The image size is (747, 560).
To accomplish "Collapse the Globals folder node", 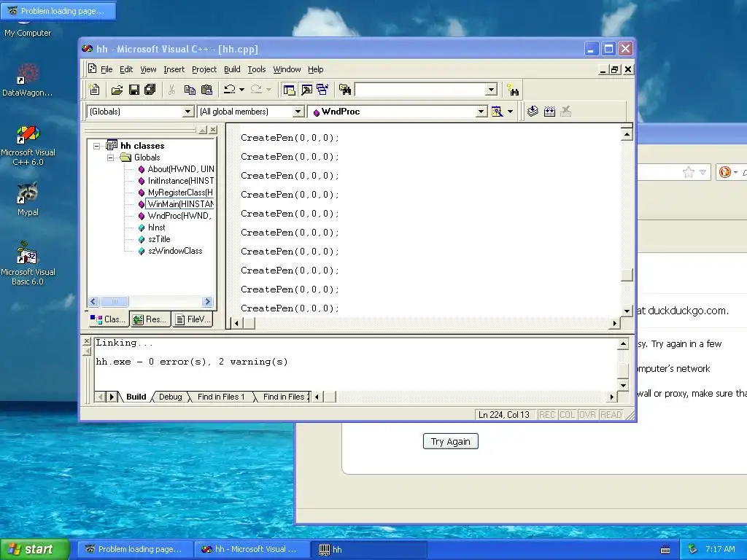I will (x=111, y=157).
